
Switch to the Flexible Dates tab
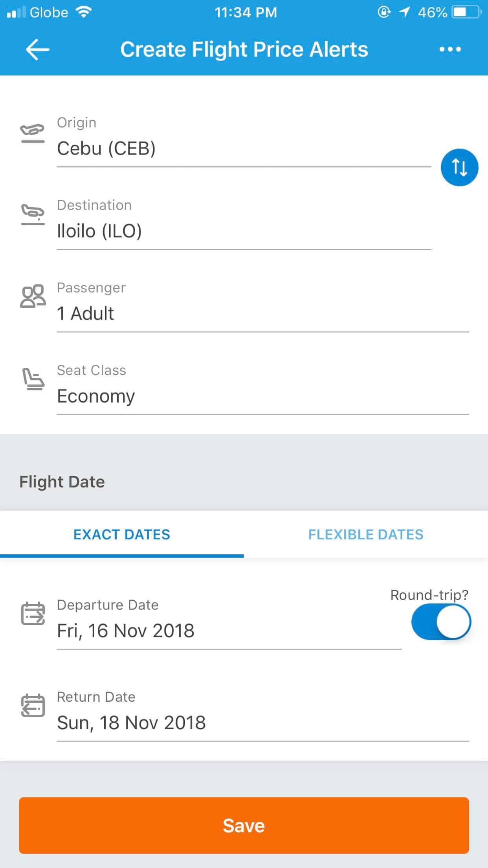click(x=366, y=535)
